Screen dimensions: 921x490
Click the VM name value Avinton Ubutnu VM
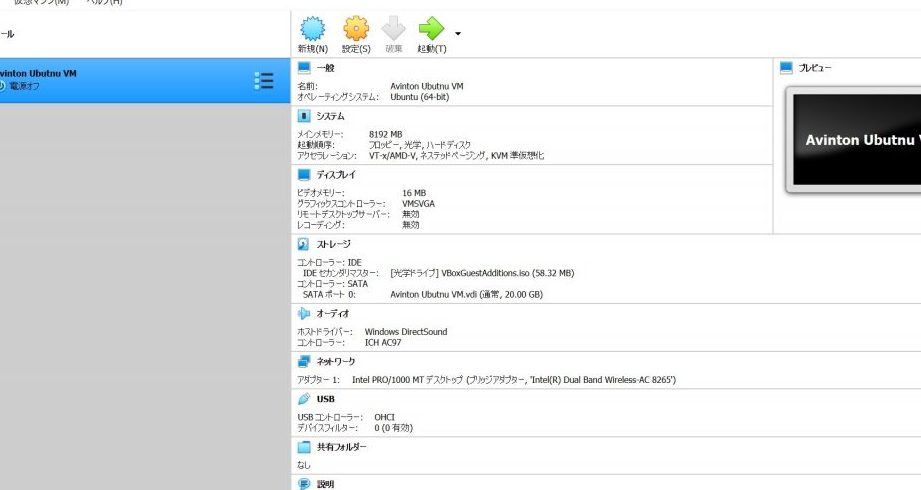pyautogui.click(x=427, y=86)
